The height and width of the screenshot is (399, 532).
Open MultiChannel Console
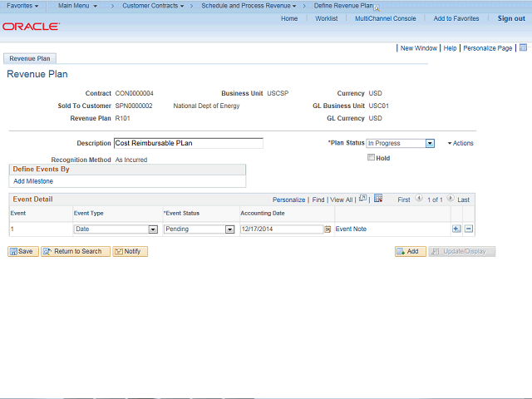pos(385,18)
